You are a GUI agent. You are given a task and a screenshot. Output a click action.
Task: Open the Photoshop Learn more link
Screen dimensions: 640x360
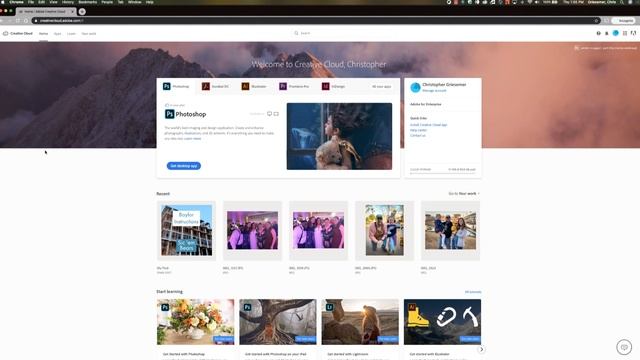pos(193,139)
